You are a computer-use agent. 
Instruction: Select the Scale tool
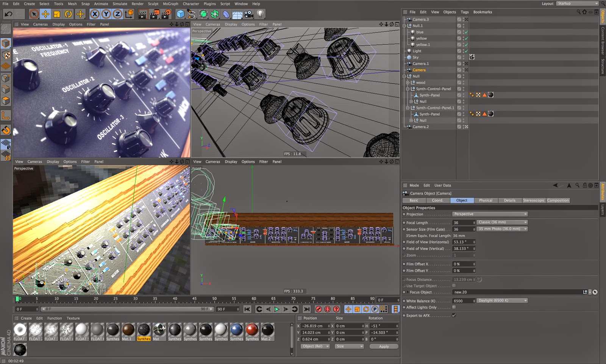(57, 14)
